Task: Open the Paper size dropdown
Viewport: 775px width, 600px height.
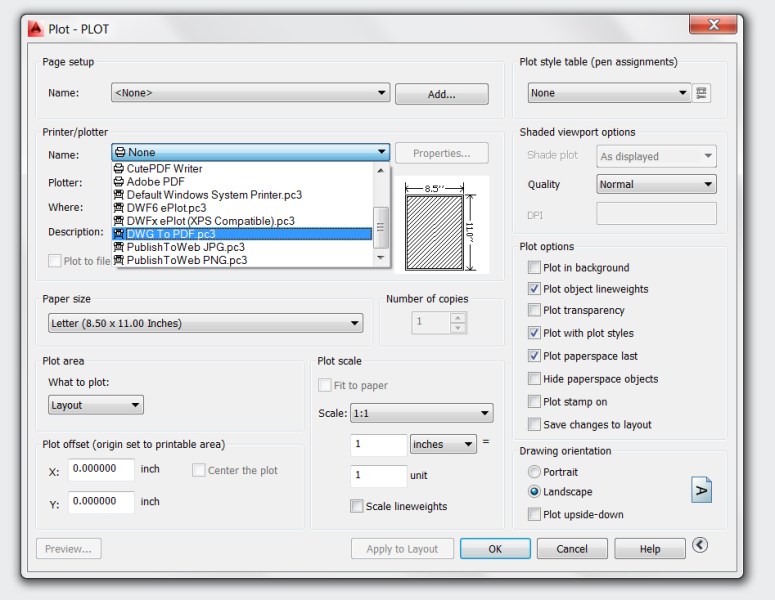Action: [205, 324]
